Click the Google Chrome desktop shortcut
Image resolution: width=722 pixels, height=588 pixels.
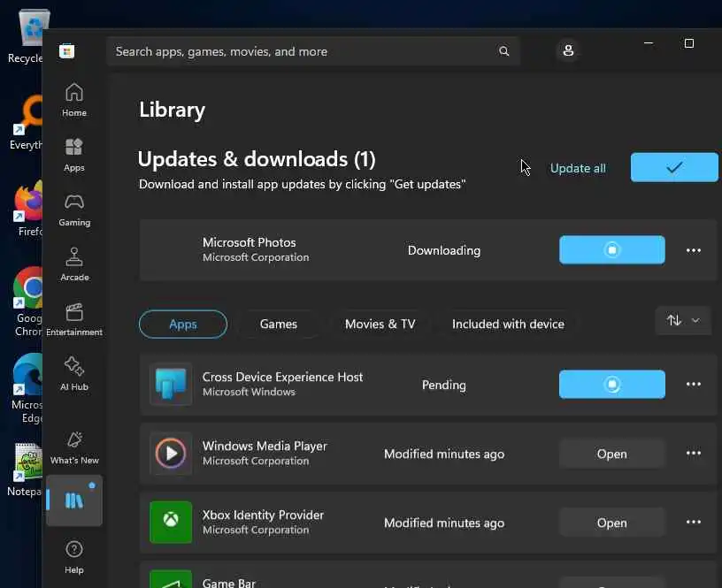tap(27, 302)
